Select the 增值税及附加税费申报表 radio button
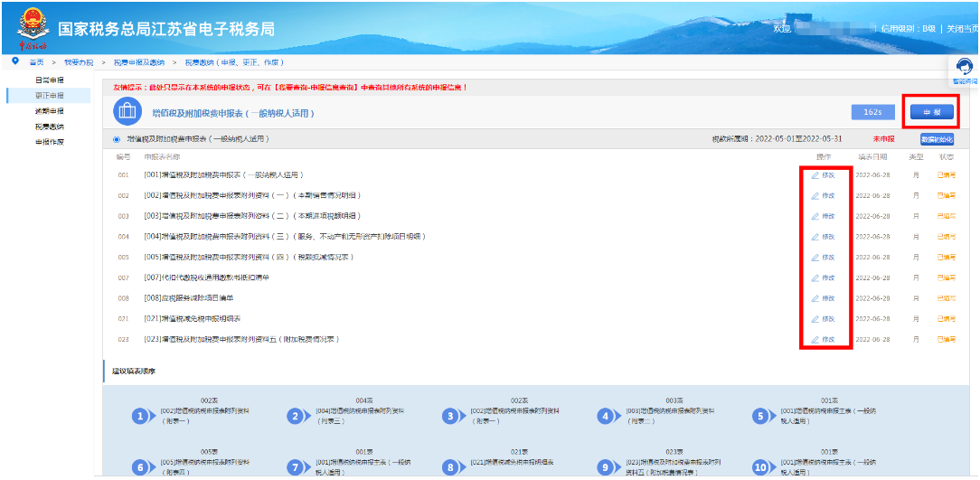980x480 pixels. 118,139
